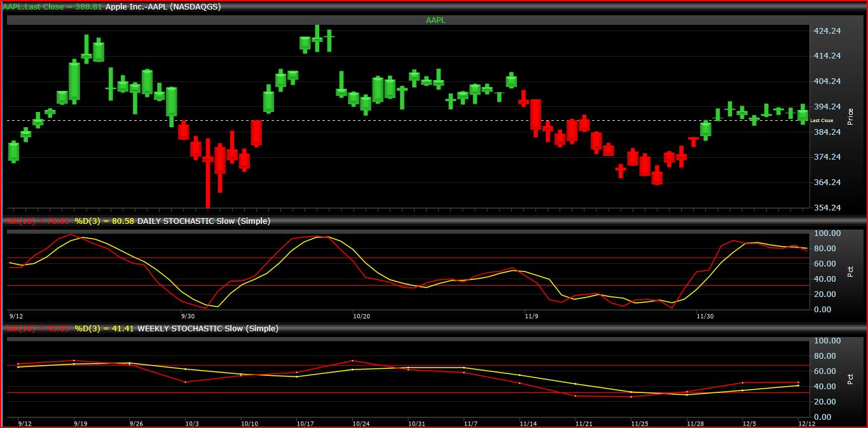
Task: Select the 12/5 date on weekly axis
Action: [750, 423]
